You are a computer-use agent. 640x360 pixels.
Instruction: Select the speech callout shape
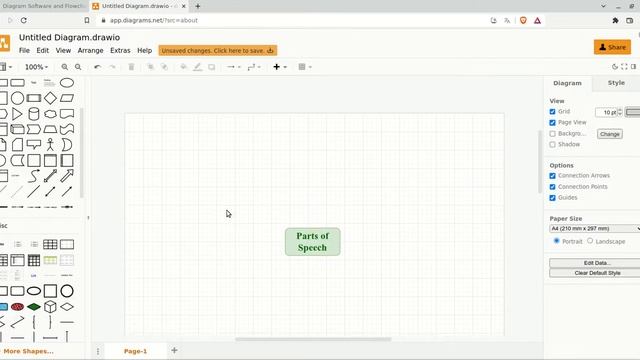click(x=34, y=144)
